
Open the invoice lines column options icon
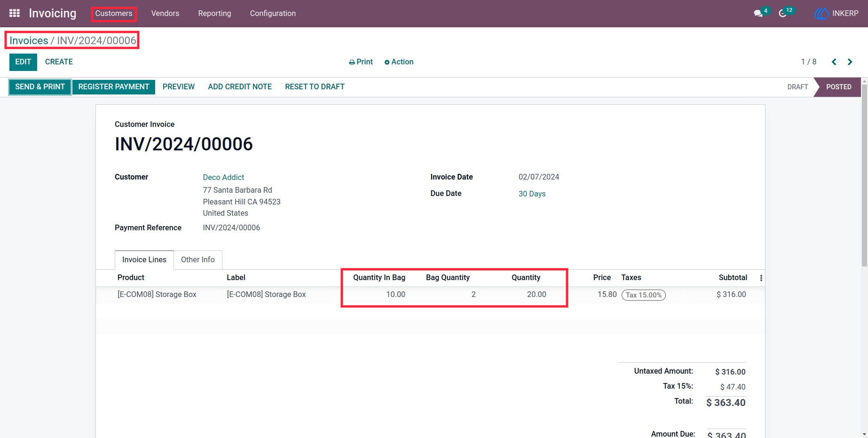[x=761, y=278]
